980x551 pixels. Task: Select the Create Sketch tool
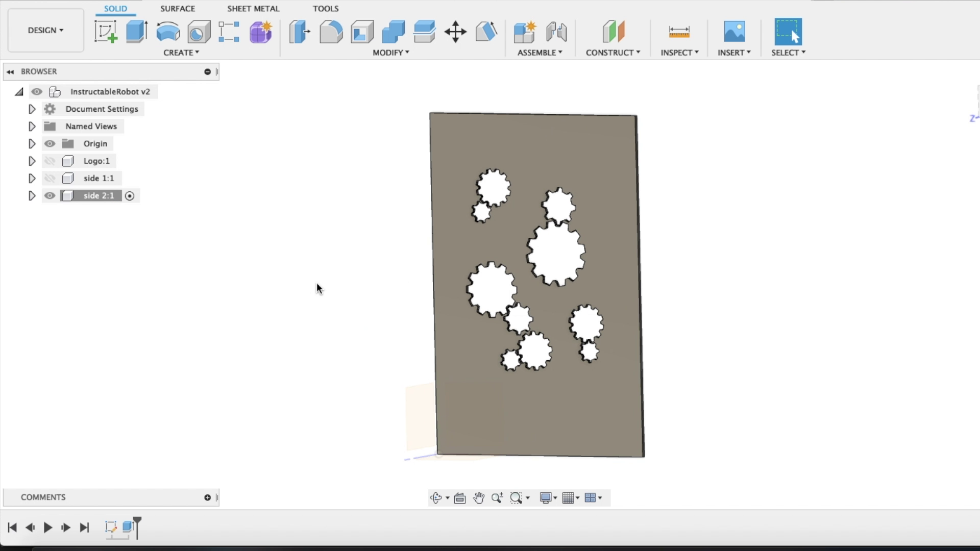coord(106,32)
